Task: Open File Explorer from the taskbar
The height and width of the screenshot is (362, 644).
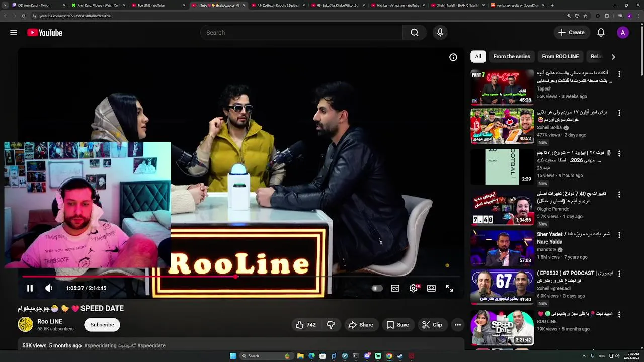Action: pos(300,356)
